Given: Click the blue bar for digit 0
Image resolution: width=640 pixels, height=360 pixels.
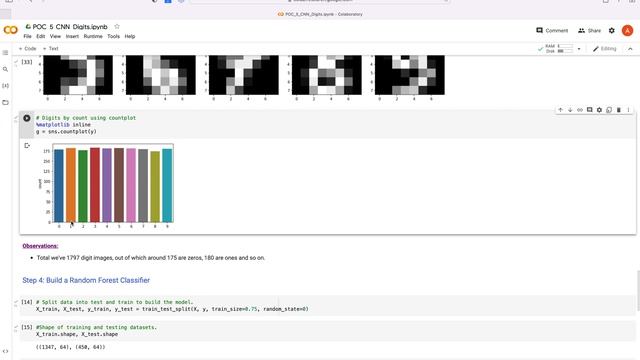Looking at the screenshot, I should click(59, 186).
